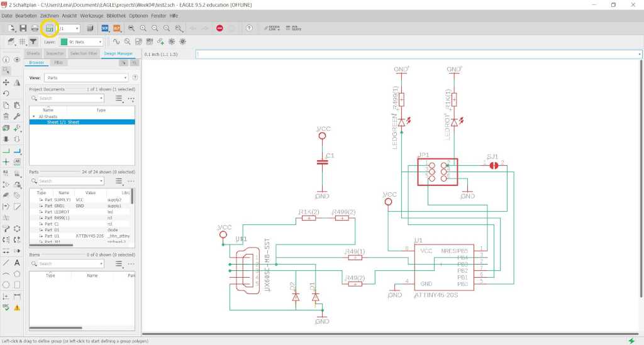644x345 pixels.
Task: Click the PCB Quote button in toolbar
Action: 294,28
